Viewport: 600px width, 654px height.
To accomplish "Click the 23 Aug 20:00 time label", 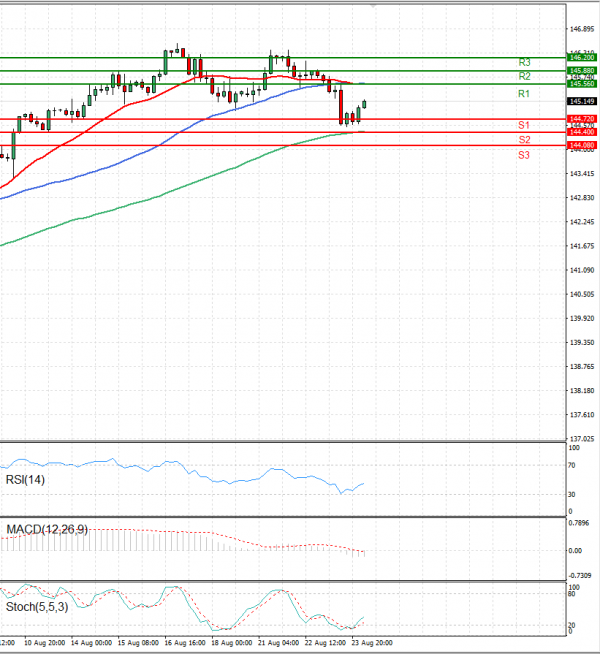I will tap(372, 643).
